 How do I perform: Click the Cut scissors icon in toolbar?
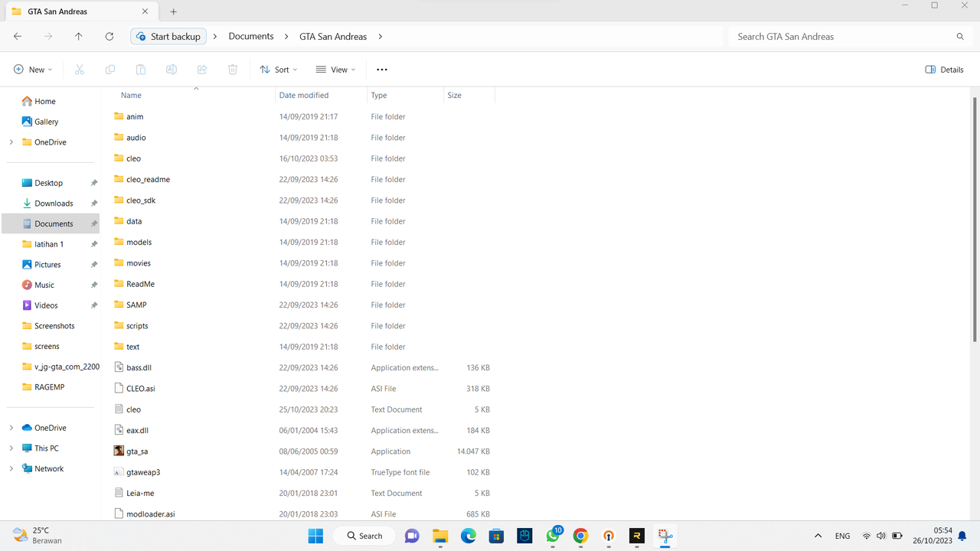click(80, 70)
